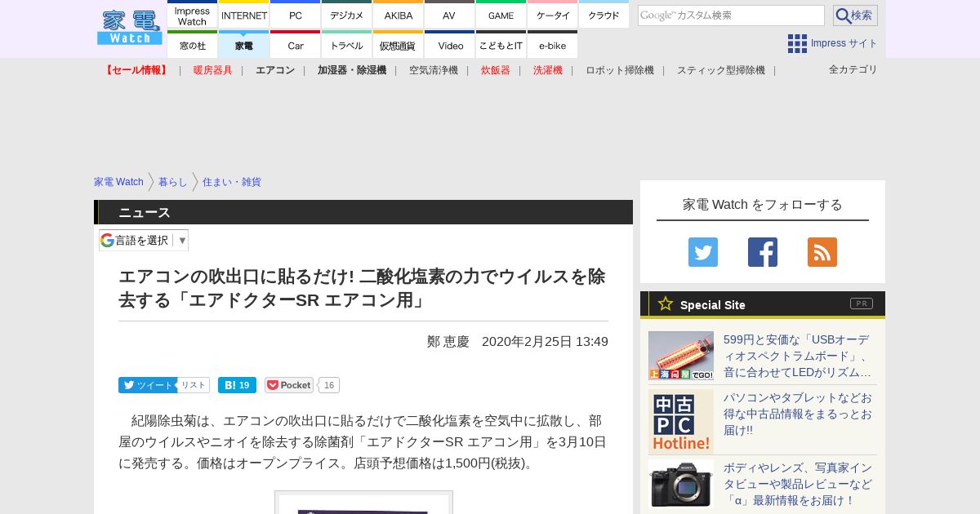Click the Special Site star icon
The width and height of the screenshot is (980, 514).
click(x=666, y=304)
